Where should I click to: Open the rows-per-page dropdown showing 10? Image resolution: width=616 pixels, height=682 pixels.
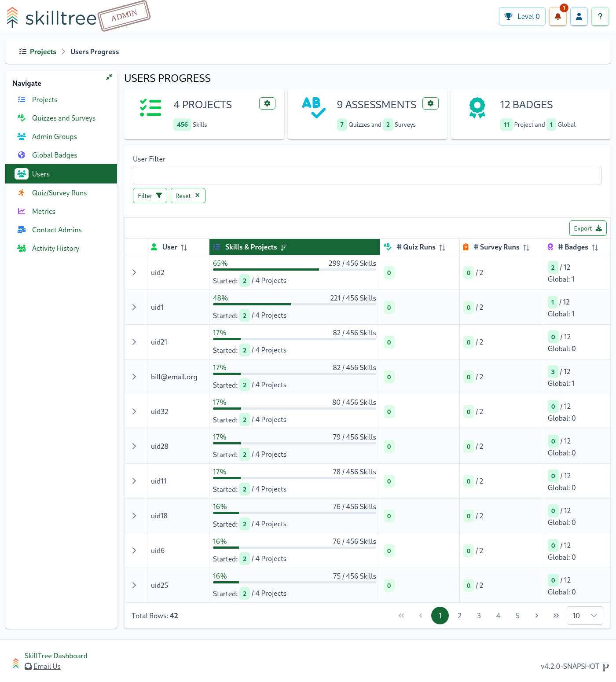click(x=585, y=616)
